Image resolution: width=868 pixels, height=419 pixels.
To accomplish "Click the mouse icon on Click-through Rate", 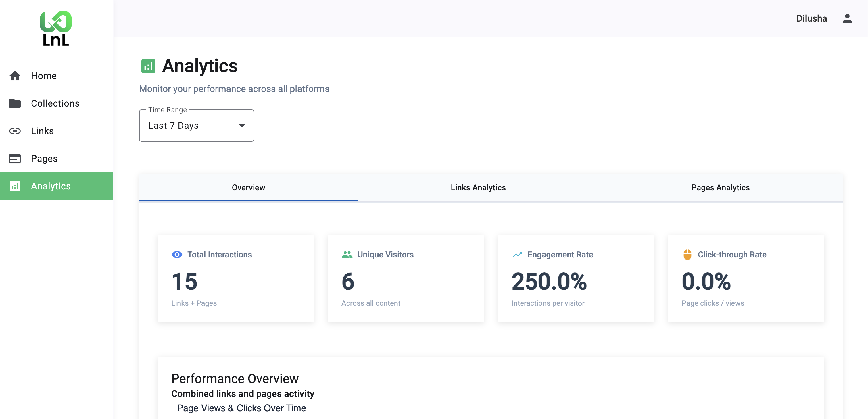I will click(x=688, y=255).
